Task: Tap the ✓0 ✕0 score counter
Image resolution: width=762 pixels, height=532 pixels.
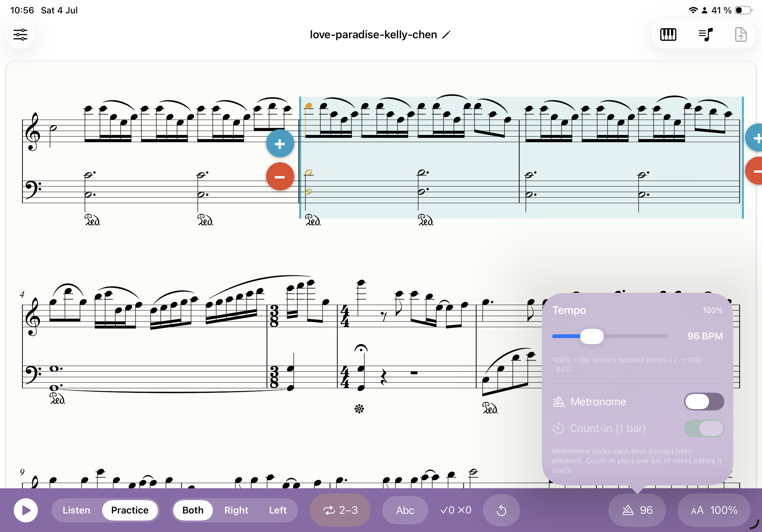Action: (456, 510)
